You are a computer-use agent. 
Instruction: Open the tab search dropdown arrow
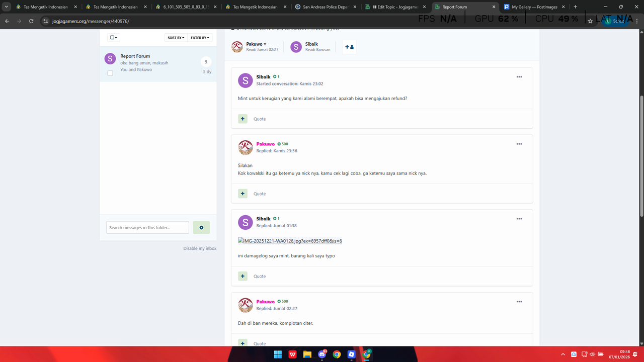[6, 7]
